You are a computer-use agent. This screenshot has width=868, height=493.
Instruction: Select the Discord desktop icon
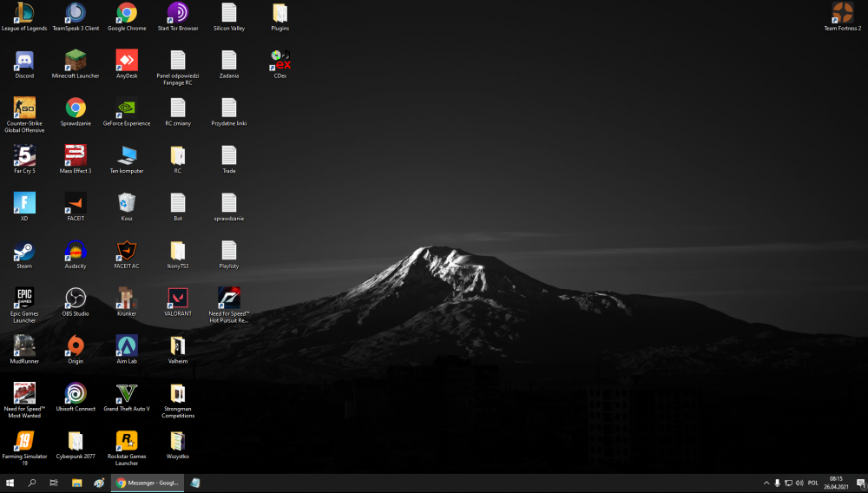[x=24, y=60]
